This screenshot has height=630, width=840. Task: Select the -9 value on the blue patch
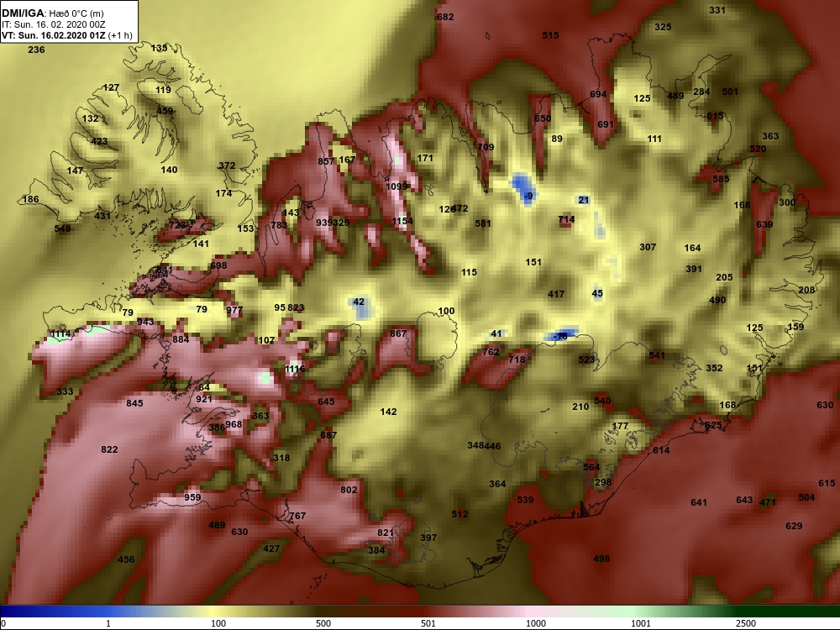coord(528,196)
